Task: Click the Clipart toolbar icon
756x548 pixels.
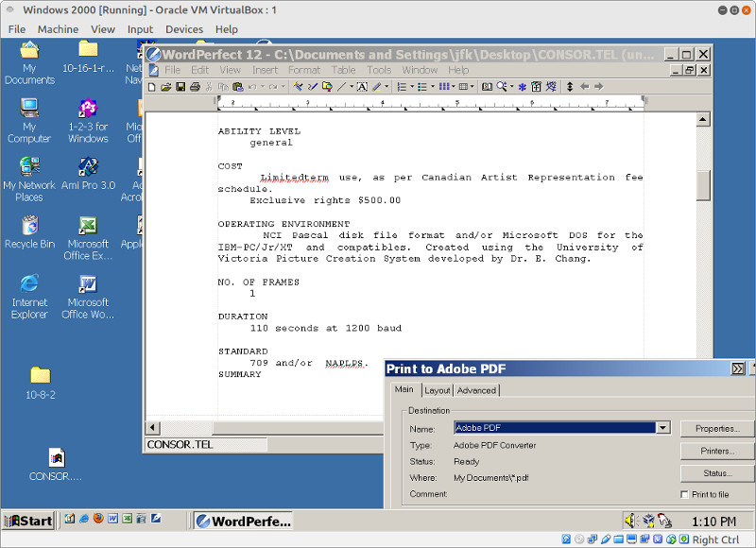Action: pyautogui.click(x=327, y=87)
